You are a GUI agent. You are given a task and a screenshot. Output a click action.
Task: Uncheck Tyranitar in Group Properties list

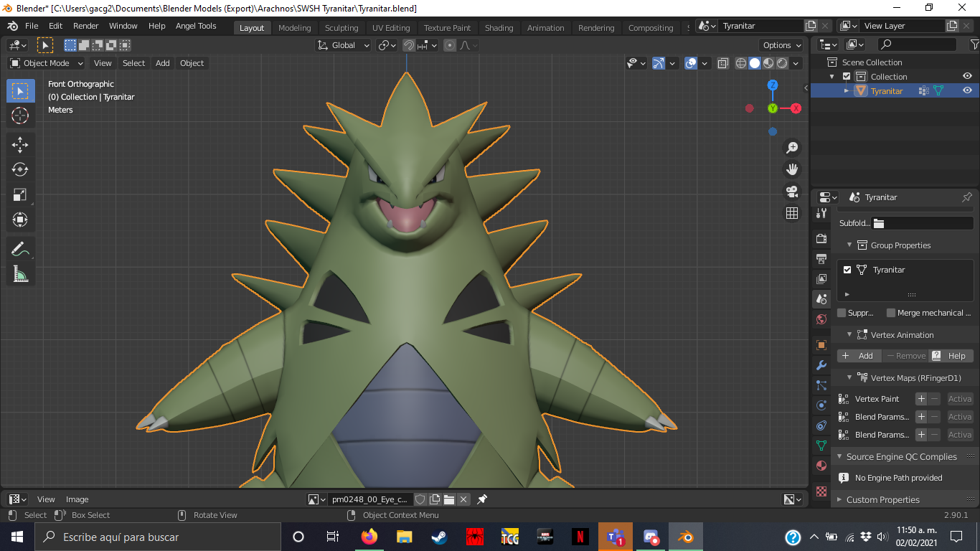pyautogui.click(x=847, y=270)
